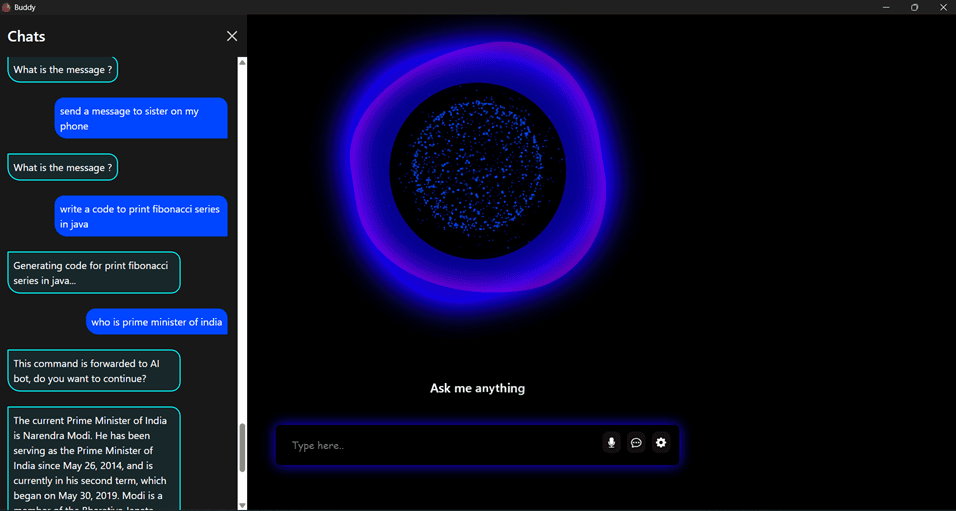The width and height of the screenshot is (956, 511).
Task: Close the Chats panel with X
Action: (x=232, y=37)
